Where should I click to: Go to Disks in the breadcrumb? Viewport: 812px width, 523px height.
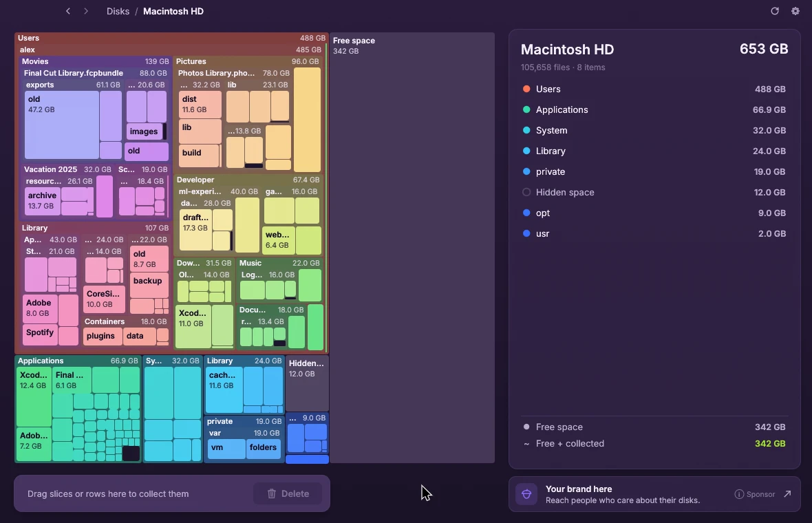coord(118,11)
